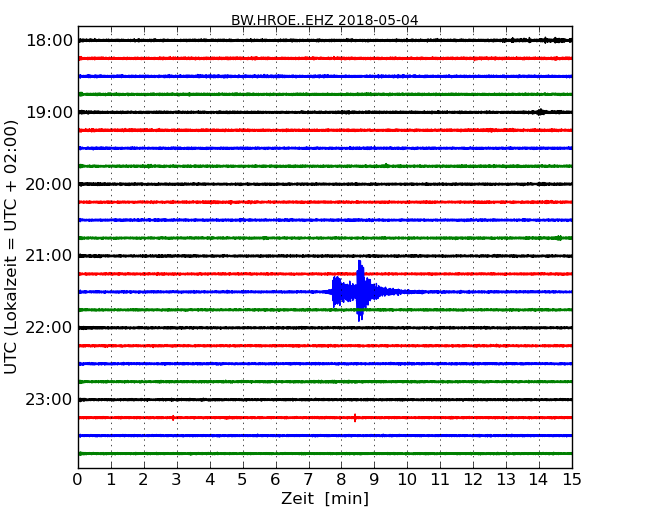Click x-axis tick label 13
Screen dimensions: 650x520
point(506,480)
